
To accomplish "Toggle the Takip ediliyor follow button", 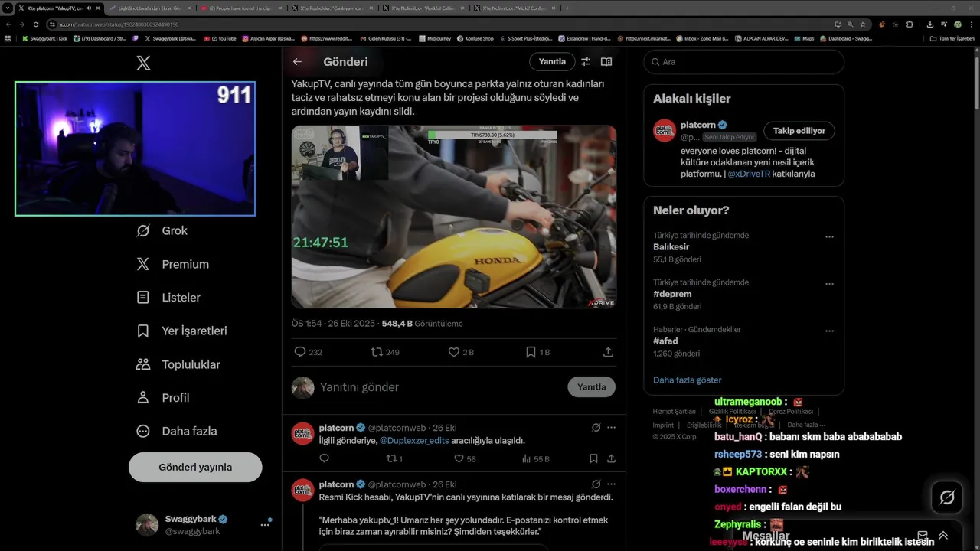I will tap(799, 131).
